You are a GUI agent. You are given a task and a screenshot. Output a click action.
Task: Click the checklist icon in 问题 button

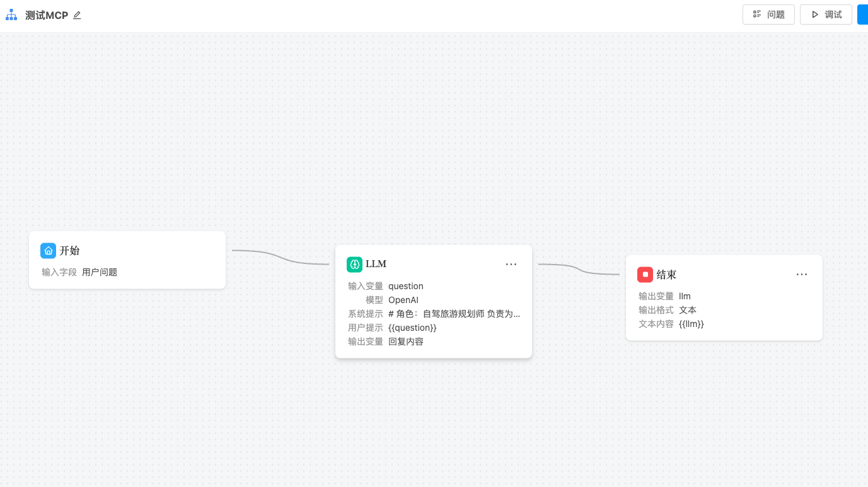[x=757, y=14]
